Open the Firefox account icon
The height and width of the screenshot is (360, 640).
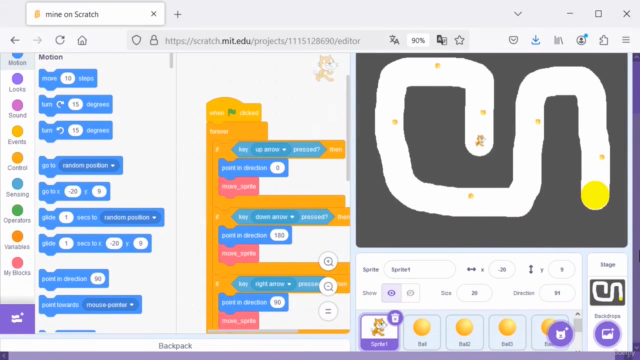581,40
